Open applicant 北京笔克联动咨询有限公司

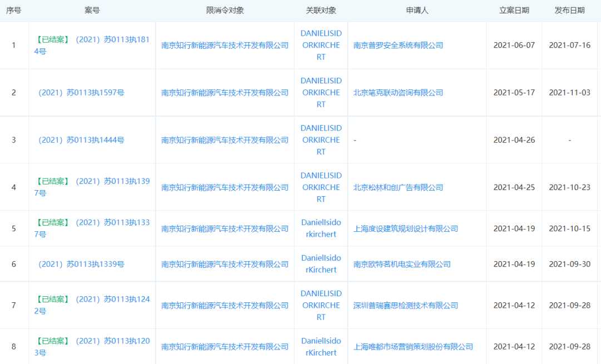tap(398, 93)
